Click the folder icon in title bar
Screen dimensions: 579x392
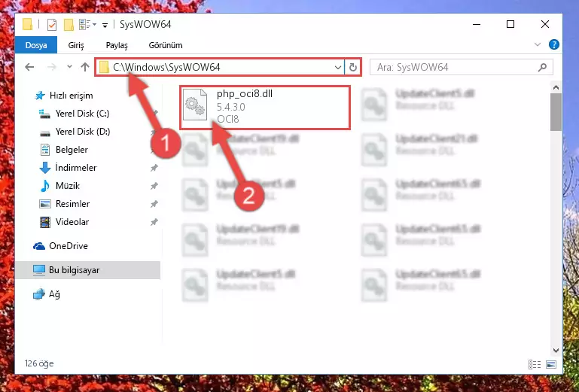27,24
